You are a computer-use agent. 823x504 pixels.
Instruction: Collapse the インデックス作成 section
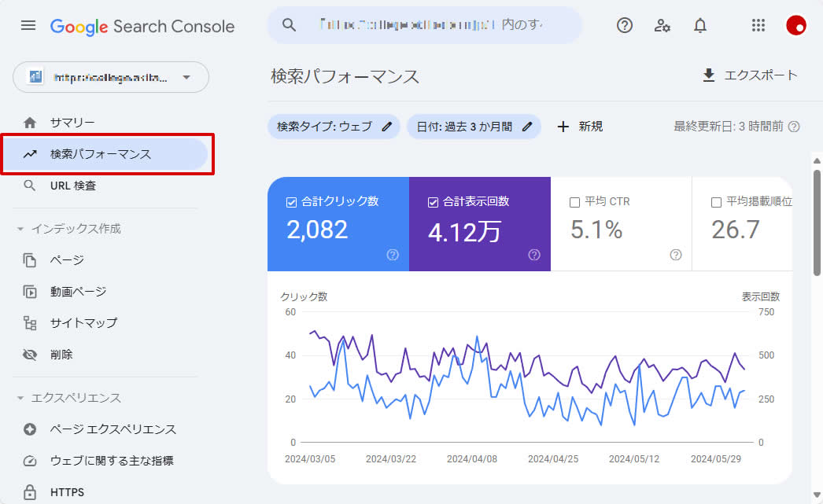[20, 229]
